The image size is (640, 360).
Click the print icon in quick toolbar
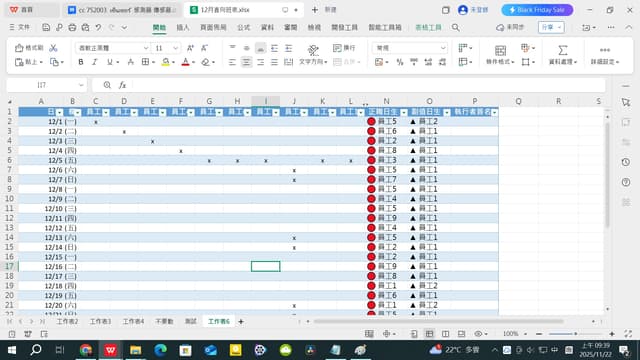[x=72, y=27]
